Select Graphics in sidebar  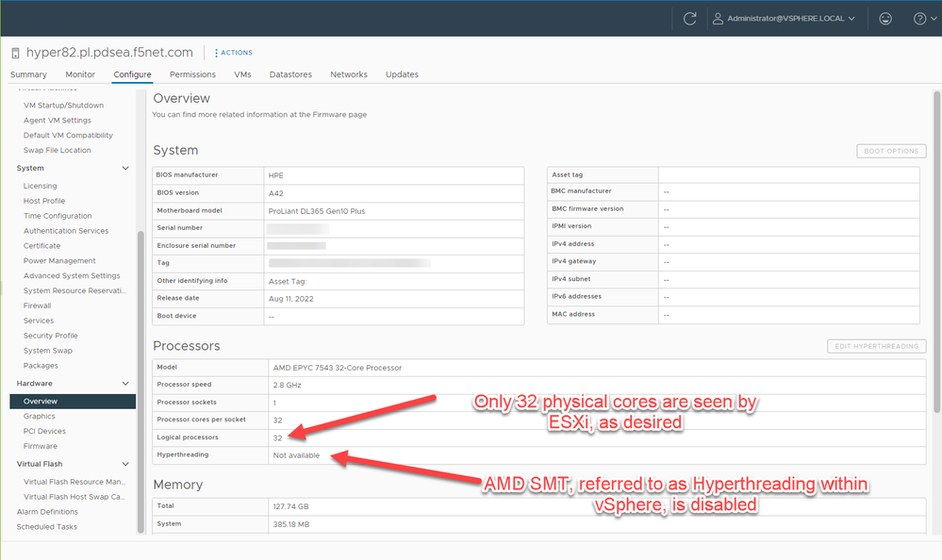pyautogui.click(x=40, y=416)
